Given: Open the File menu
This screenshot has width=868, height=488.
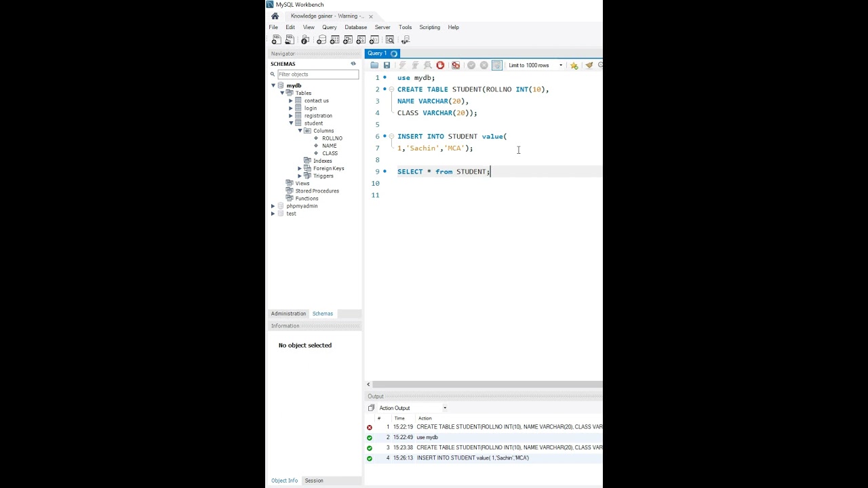Looking at the screenshot, I should click(273, 27).
